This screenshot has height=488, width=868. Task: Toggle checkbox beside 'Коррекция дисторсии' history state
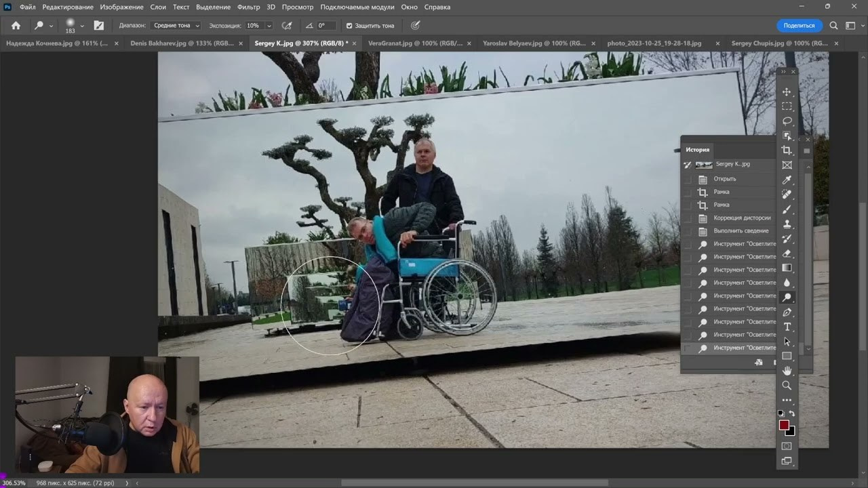[688, 218]
